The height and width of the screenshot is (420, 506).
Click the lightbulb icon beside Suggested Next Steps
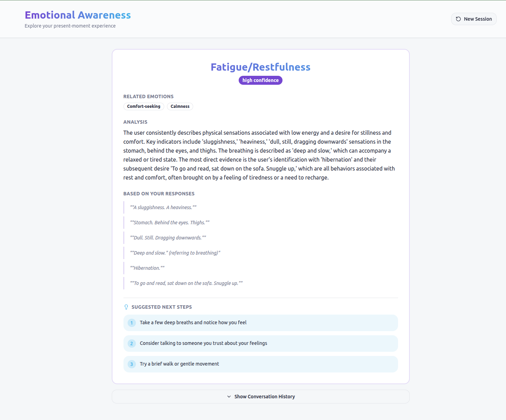(x=126, y=307)
